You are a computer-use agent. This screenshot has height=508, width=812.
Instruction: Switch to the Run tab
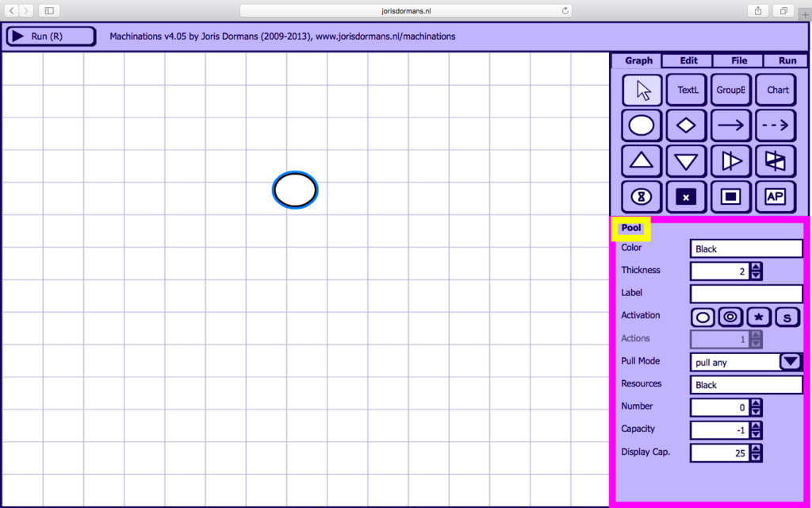787,60
